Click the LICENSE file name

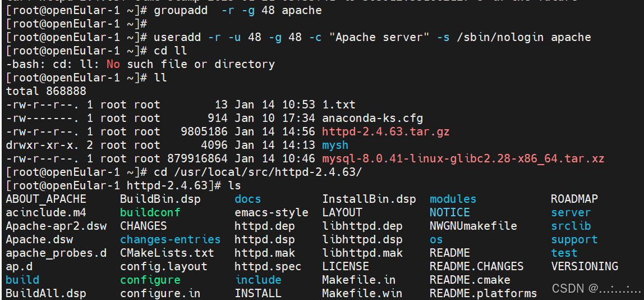point(346,266)
